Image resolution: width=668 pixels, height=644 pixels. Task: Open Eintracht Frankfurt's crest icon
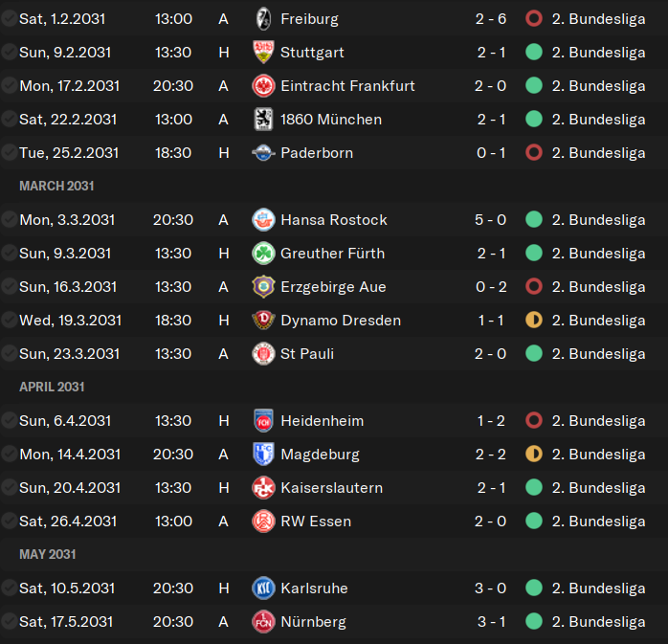click(x=264, y=85)
